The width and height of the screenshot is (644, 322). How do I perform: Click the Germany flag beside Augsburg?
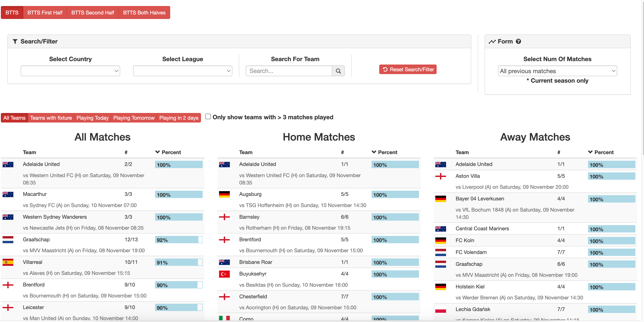pos(224,194)
